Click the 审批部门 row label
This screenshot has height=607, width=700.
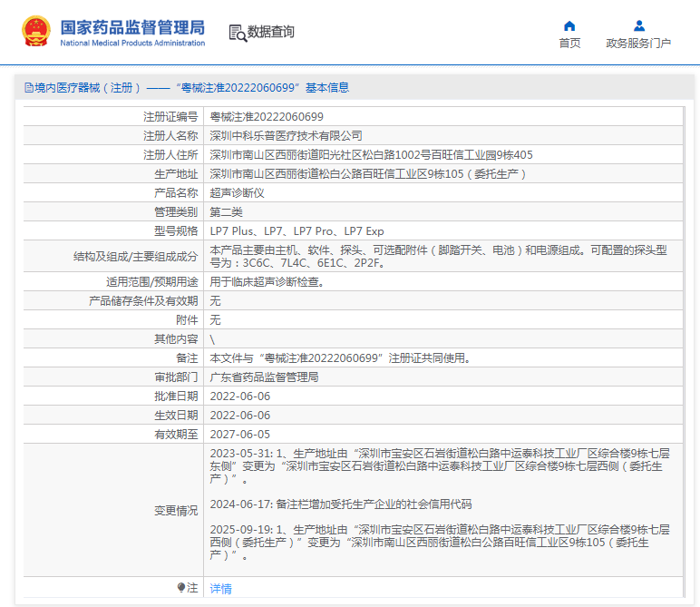point(176,377)
